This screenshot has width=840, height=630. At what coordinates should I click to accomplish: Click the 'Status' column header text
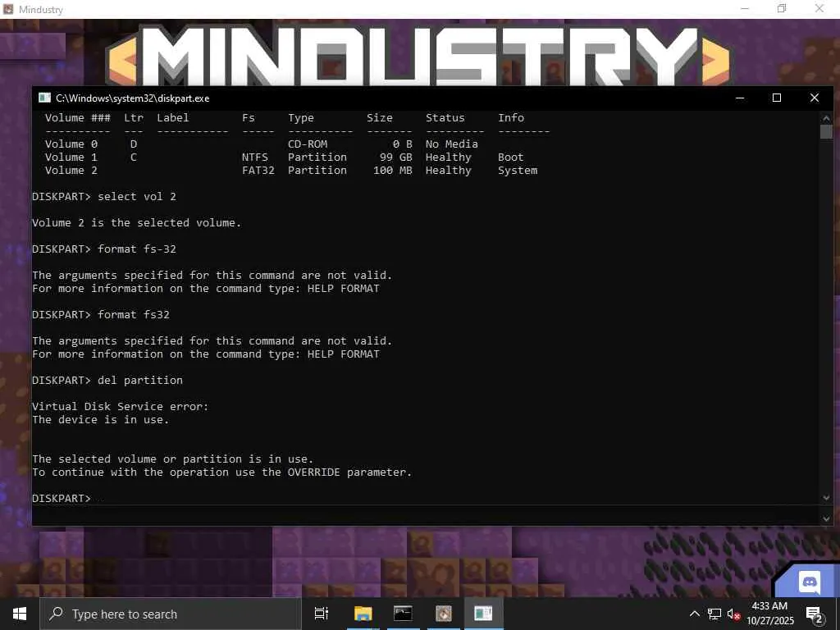point(445,118)
